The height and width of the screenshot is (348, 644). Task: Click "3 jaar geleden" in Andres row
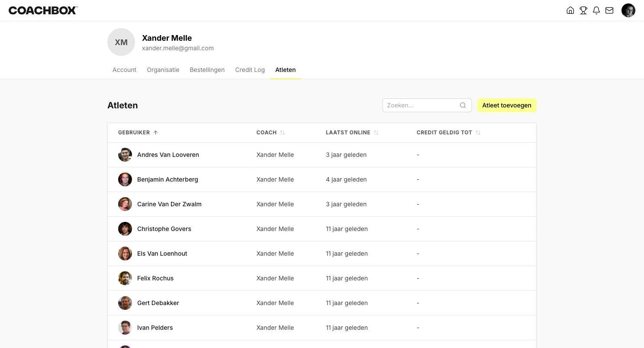tap(346, 155)
